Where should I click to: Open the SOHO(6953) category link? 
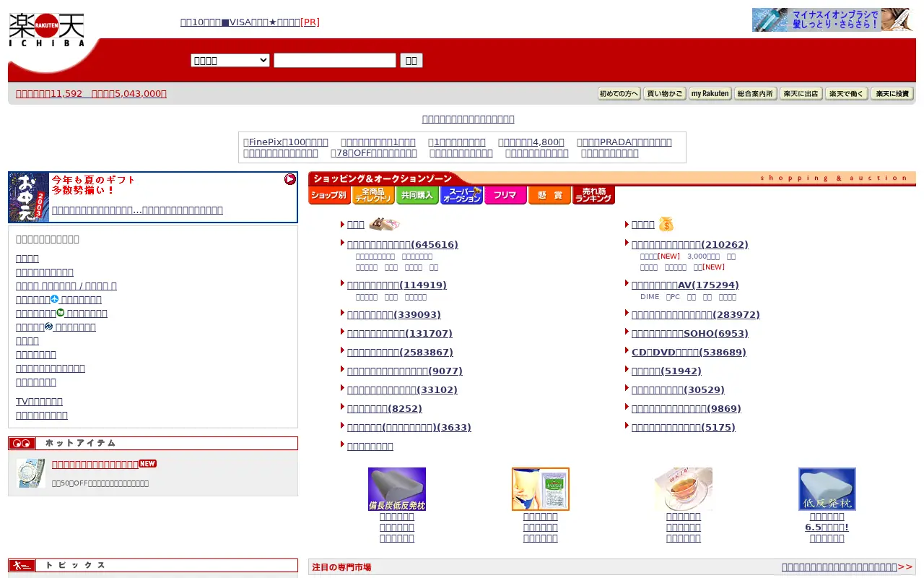690,333
